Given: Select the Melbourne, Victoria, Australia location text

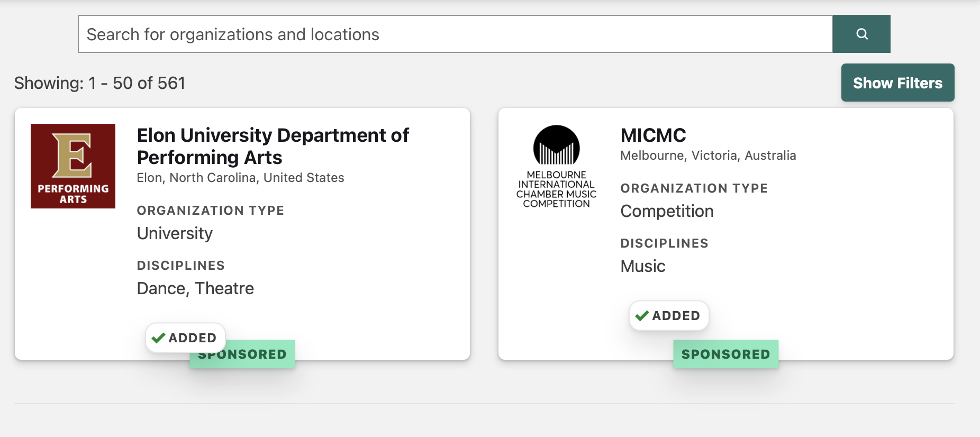Looking at the screenshot, I should point(708,156).
